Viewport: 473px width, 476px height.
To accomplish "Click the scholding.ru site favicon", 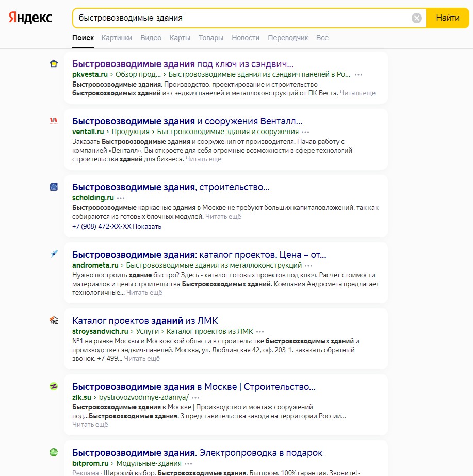I will click(x=54, y=187).
